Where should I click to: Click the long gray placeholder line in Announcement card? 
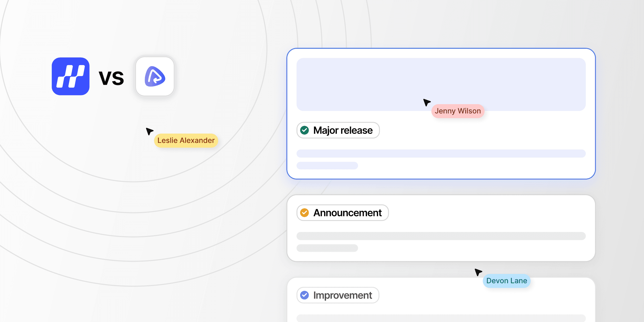coord(441,236)
